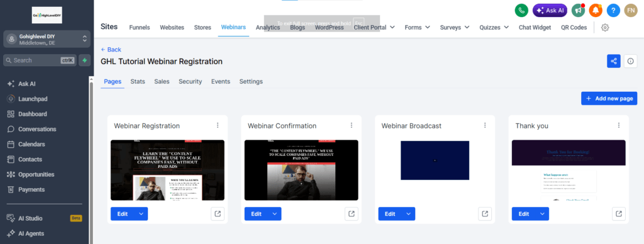Image resolution: width=644 pixels, height=244 pixels.
Task: Click the info circle icon
Action: pos(630,61)
